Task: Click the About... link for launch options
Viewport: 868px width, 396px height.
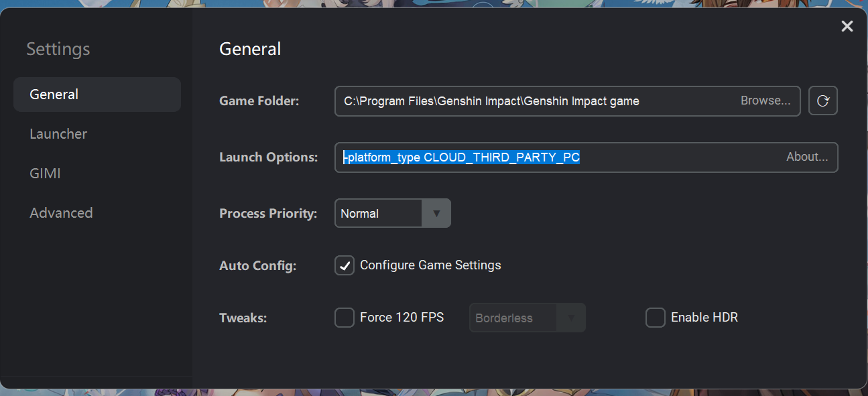Action: tap(807, 157)
